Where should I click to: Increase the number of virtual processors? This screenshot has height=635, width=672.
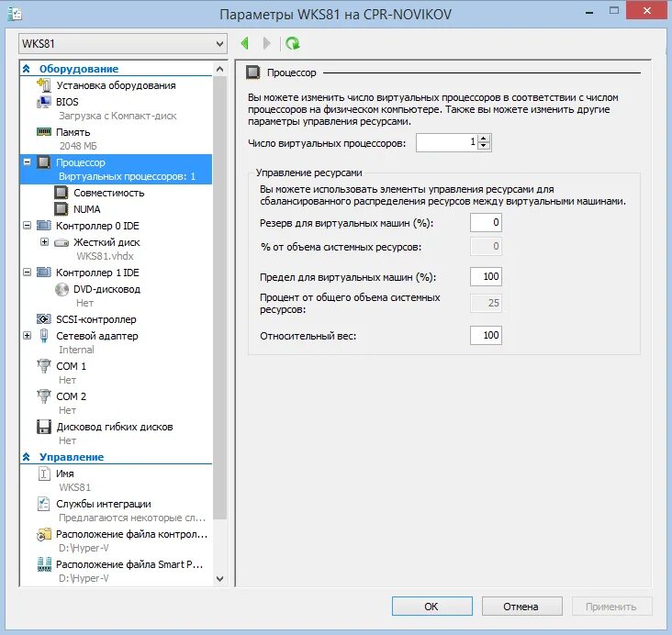tap(484, 139)
